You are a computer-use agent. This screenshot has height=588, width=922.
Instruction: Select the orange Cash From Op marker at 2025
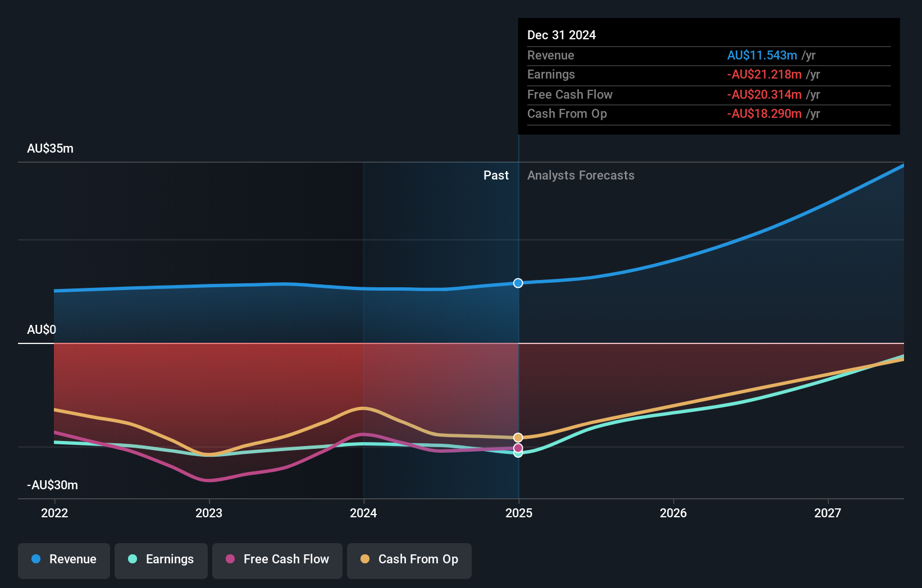coord(517,437)
